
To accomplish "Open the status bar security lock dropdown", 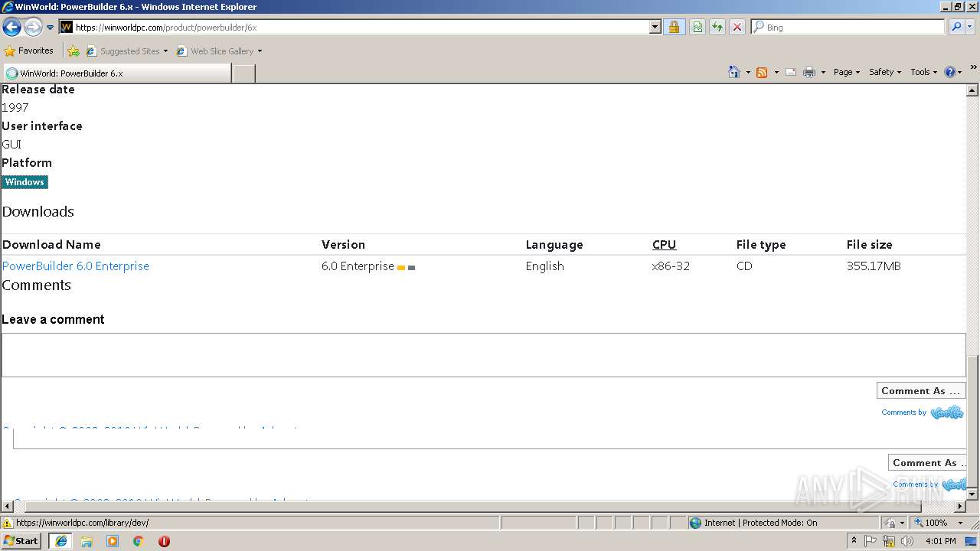I will [x=895, y=523].
